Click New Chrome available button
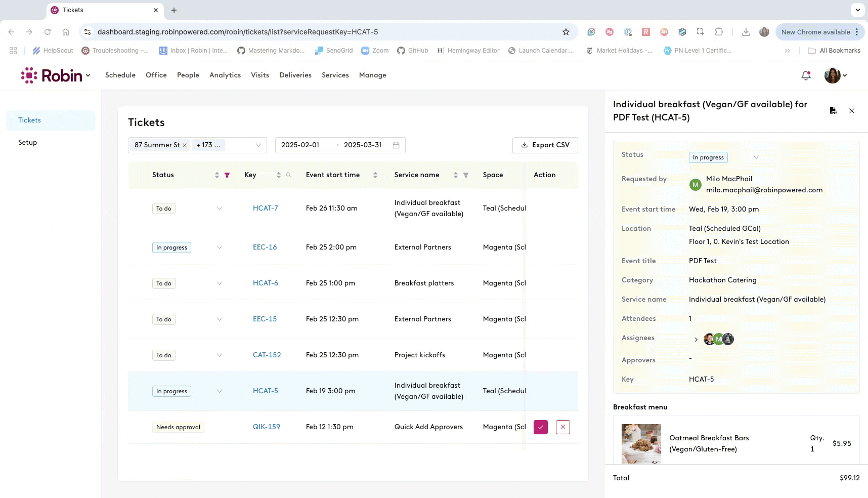 pyautogui.click(x=820, y=32)
